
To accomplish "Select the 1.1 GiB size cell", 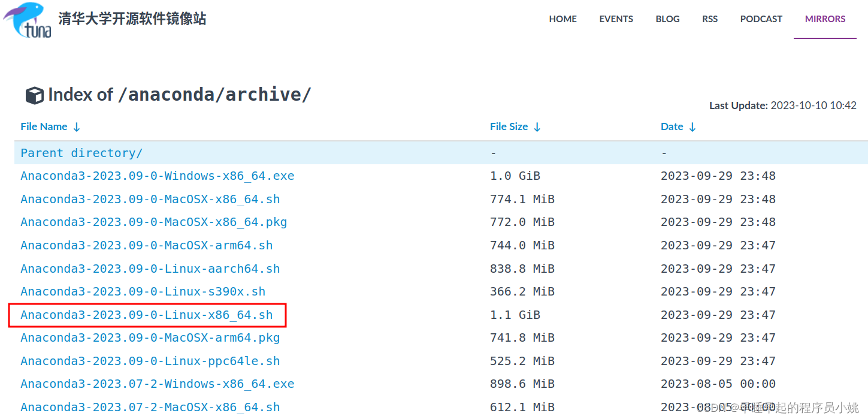I will click(x=515, y=315).
